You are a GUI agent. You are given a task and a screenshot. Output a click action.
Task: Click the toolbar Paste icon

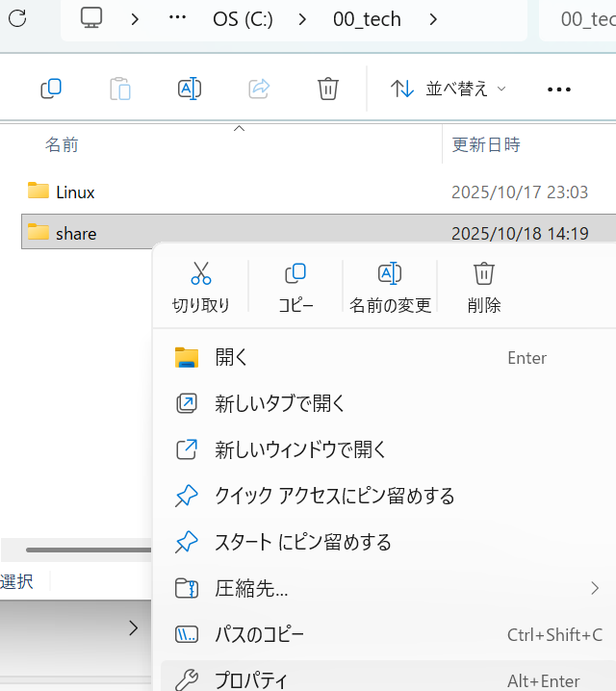point(120,89)
